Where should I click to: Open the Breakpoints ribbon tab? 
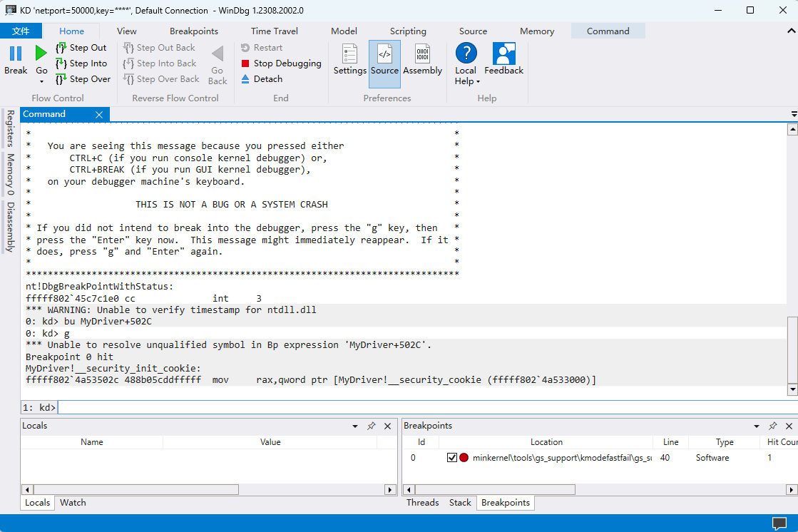[x=194, y=31]
